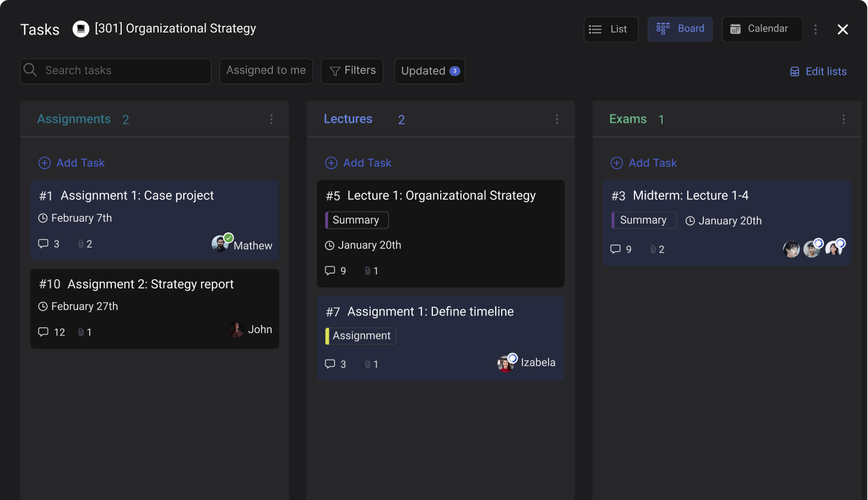Click the course logo icon beside [301] Organizational Strategy
Viewport: 868px width, 500px height.
pyautogui.click(x=81, y=29)
